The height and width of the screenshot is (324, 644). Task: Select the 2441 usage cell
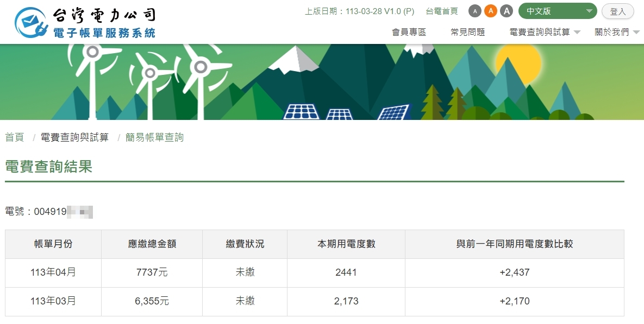coord(346,273)
